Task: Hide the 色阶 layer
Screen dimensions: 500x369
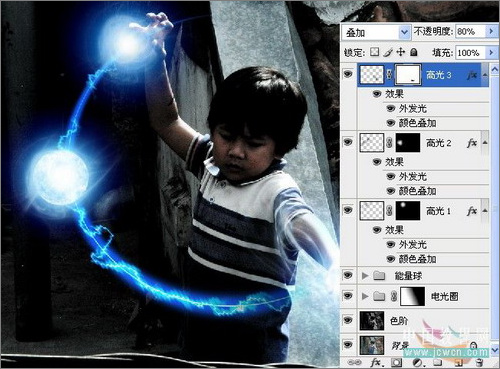Action: coord(348,321)
